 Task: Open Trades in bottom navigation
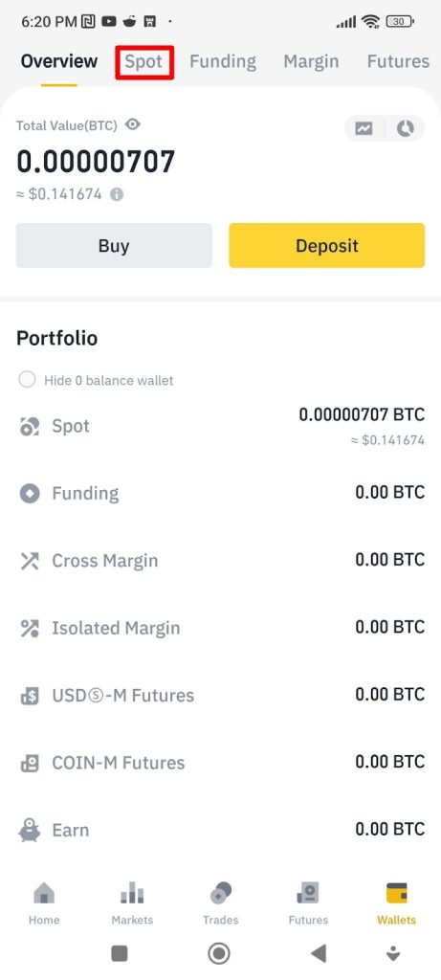pos(220,903)
